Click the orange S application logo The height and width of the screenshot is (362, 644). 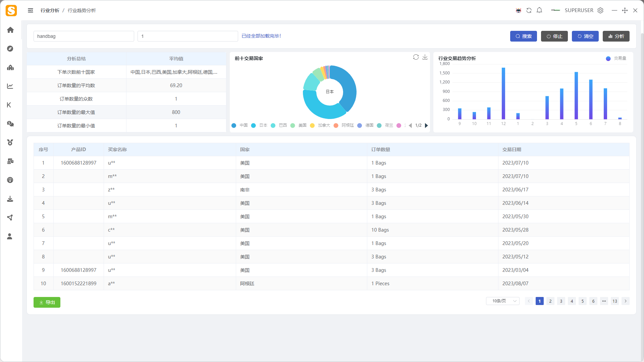pyautogui.click(x=11, y=10)
